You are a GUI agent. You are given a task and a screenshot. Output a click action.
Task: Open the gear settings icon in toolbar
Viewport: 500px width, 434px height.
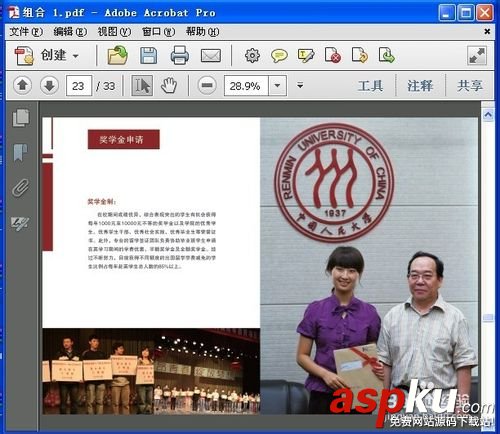click(252, 56)
